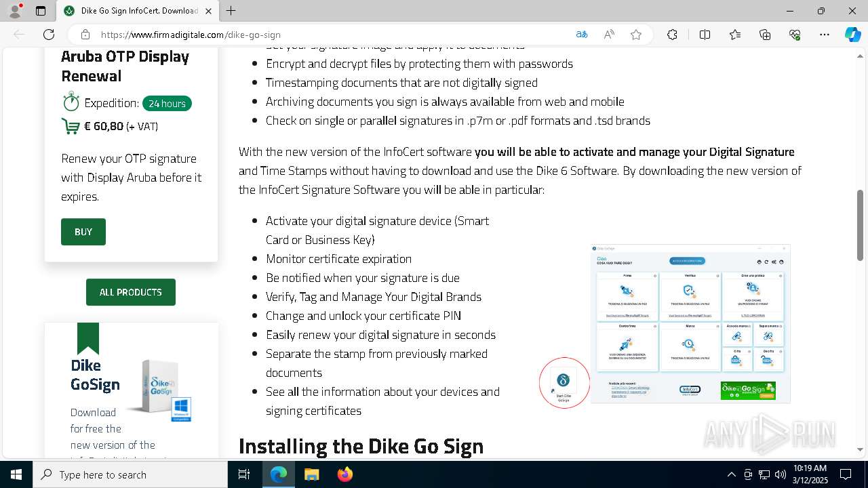Enable Split screen view
The height and width of the screenshot is (488, 868).
click(x=705, y=35)
